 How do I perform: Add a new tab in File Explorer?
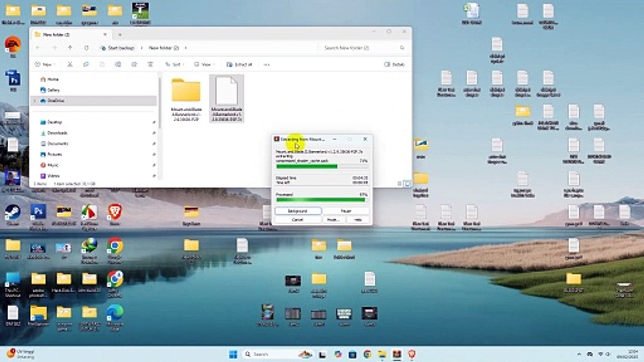tap(120, 34)
